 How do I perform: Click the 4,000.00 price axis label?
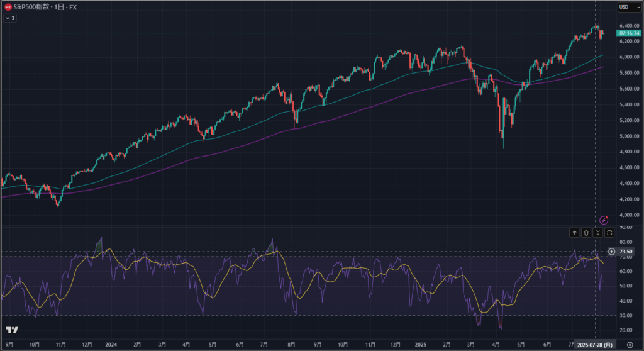[x=629, y=215]
